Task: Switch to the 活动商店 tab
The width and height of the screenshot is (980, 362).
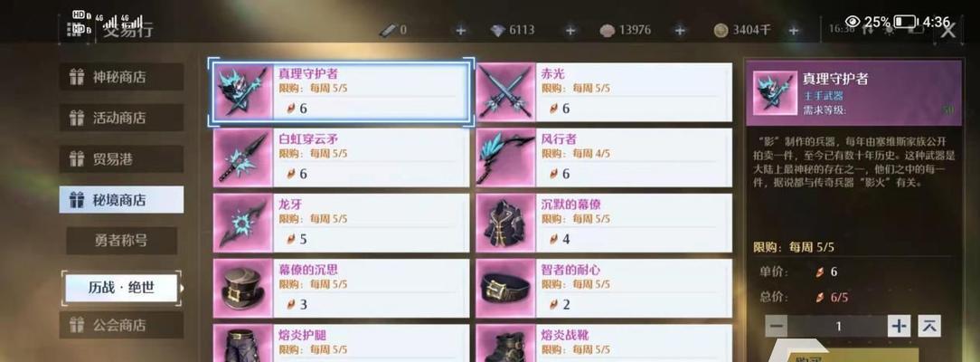Action: pyautogui.click(x=121, y=118)
